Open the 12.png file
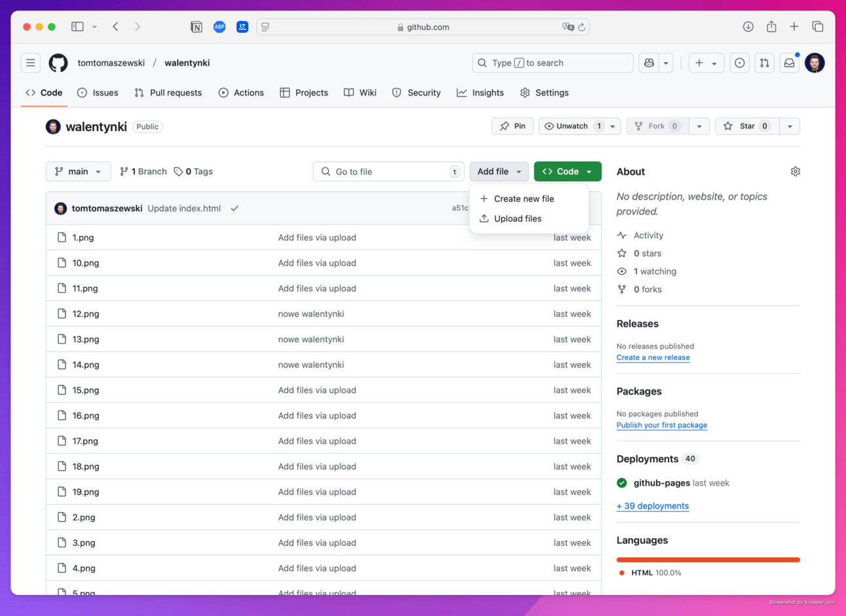 [86, 314]
